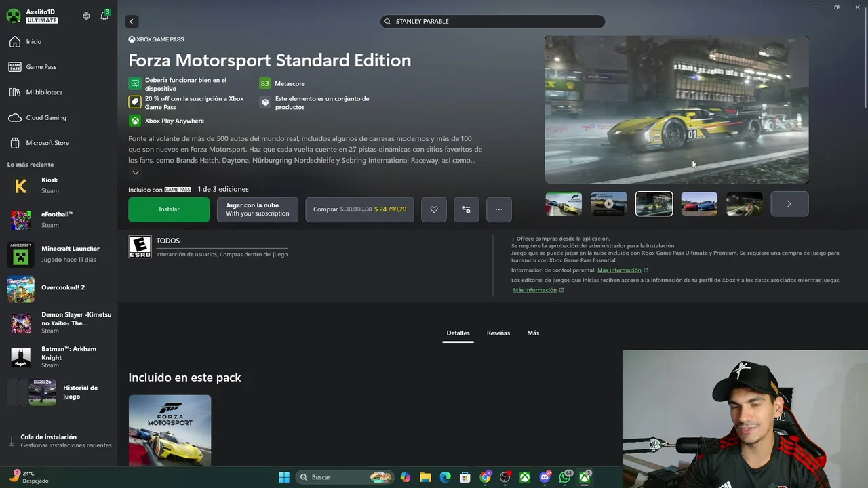This screenshot has height=488, width=868.
Task: Click the device compatibility check icon
Action: pos(135,84)
